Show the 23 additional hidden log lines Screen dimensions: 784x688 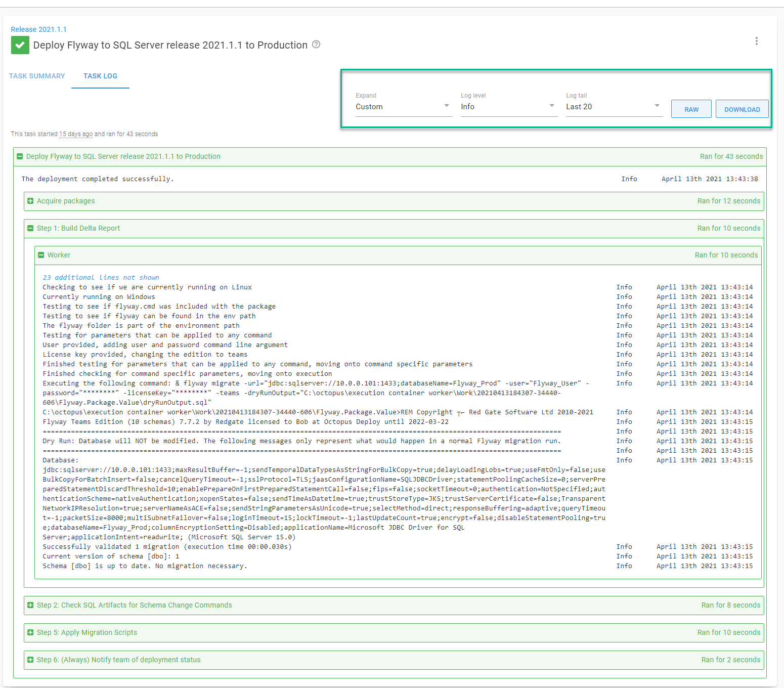pos(101,277)
